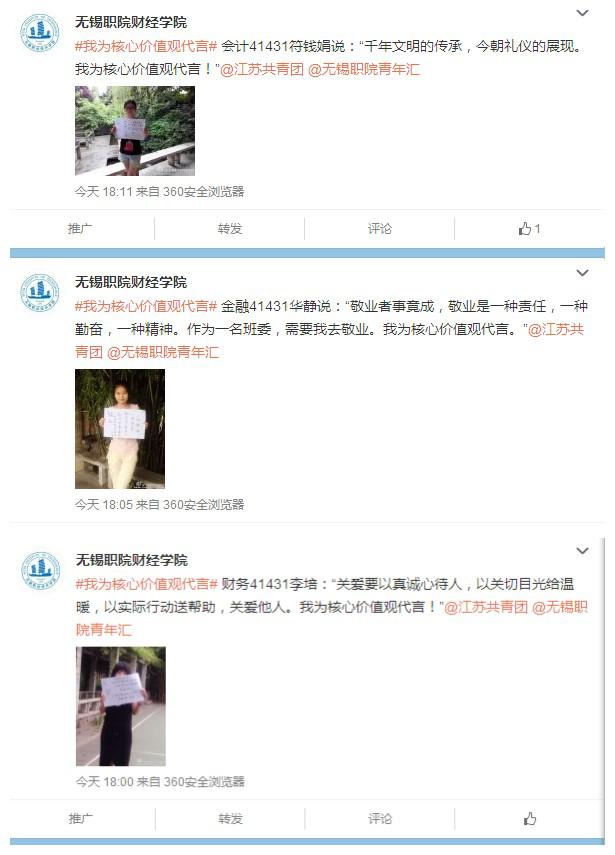
Task: Open avatar of second post about 金融41431
Action: (40, 293)
